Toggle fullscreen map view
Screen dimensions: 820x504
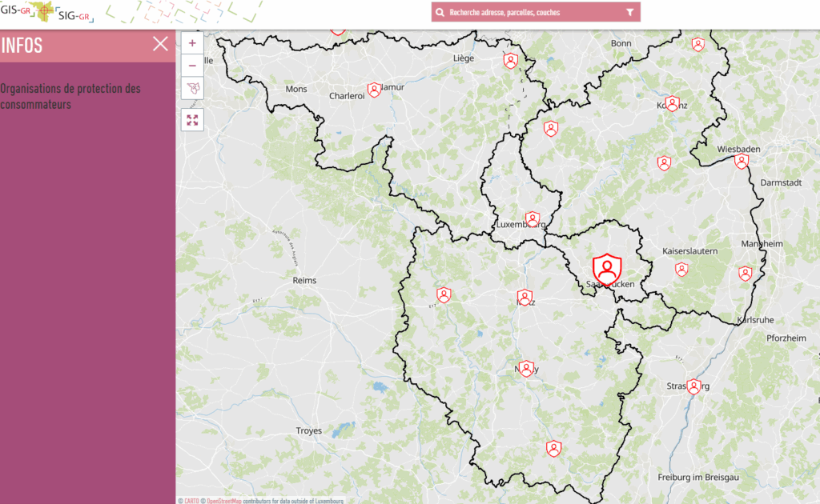point(192,120)
